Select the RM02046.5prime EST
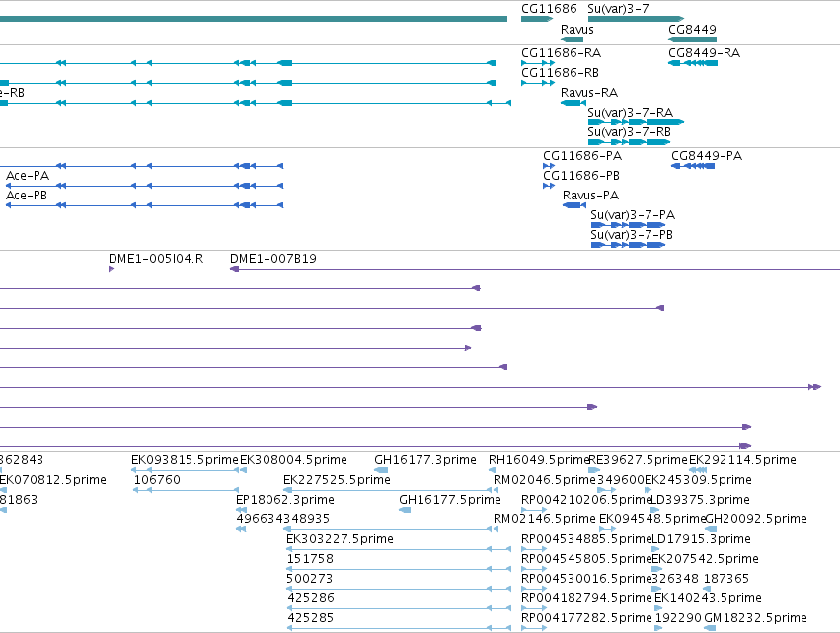 coord(496,490)
